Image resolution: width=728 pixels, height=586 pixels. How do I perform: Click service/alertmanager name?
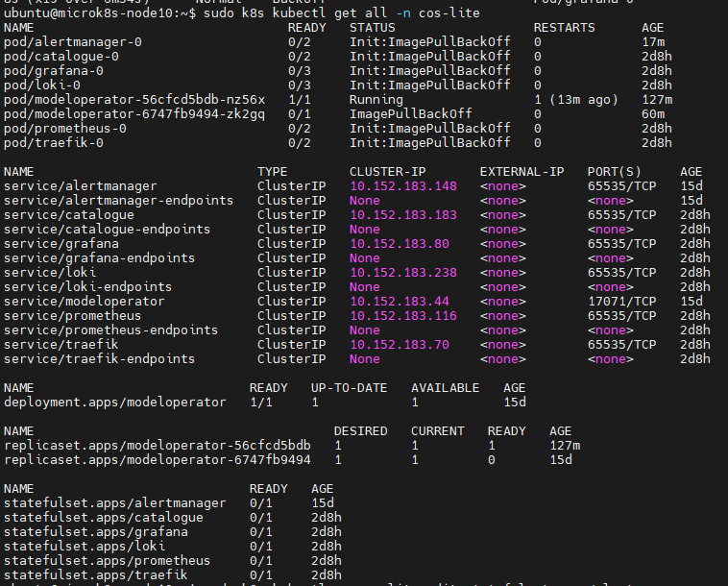click(x=81, y=186)
